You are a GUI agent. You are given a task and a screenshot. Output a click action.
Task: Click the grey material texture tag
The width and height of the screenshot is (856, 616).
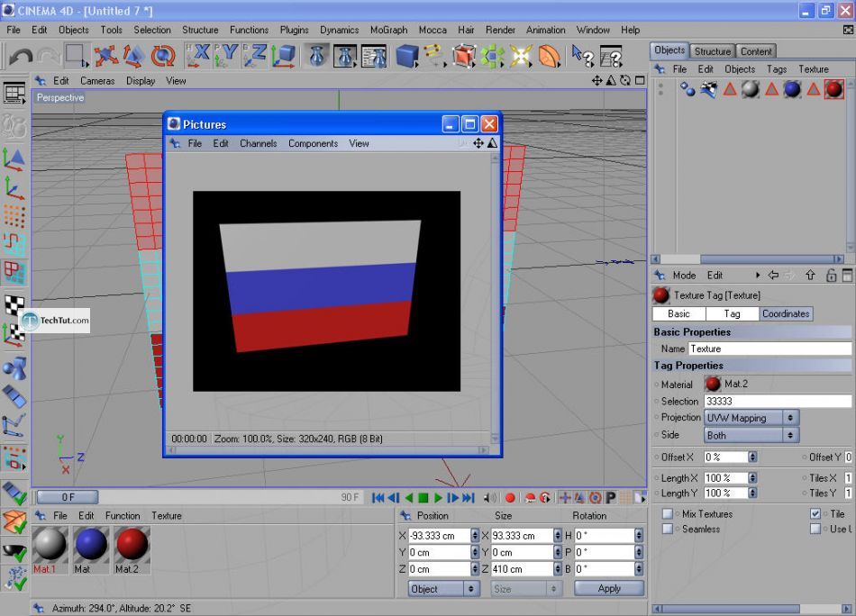[x=750, y=89]
